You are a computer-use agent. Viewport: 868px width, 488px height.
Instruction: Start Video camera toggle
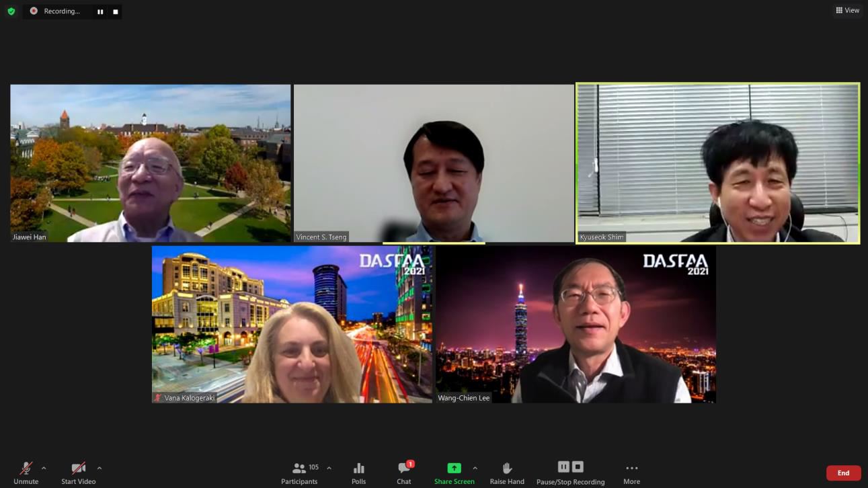(79, 473)
